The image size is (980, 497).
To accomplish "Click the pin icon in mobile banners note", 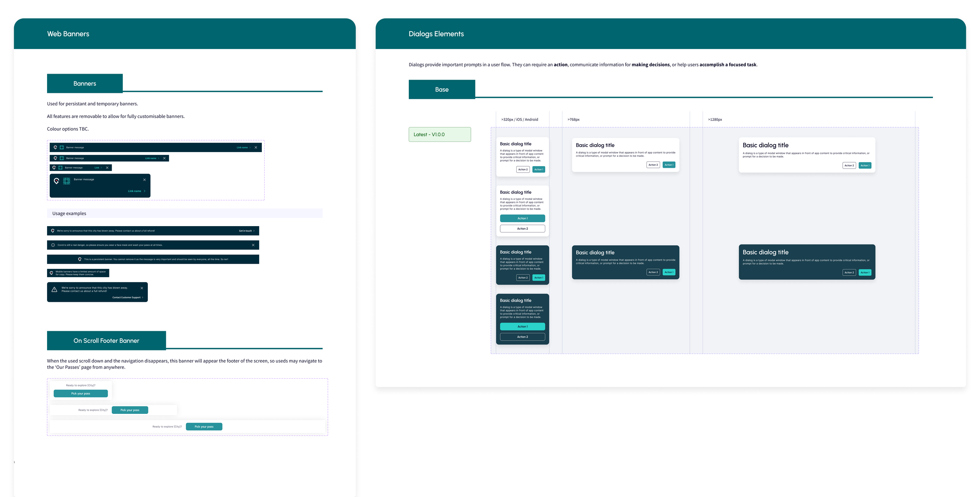I will click(51, 273).
